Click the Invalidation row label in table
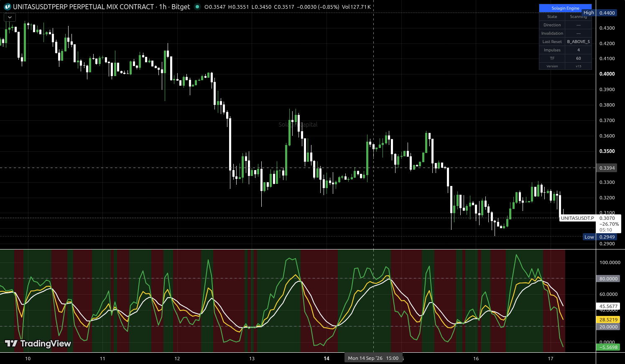 (x=552, y=33)
